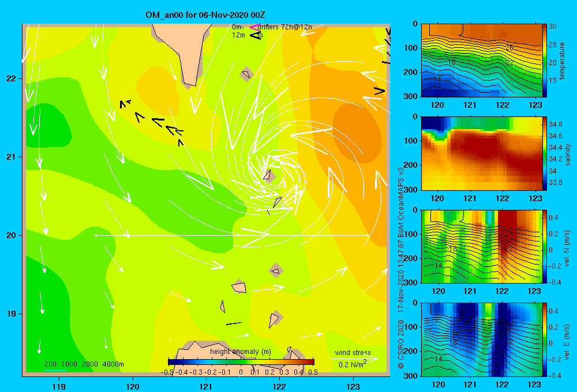Screen dimensions: 577x392
Task: Click longitude label 123 on main map
Action: 353,386
